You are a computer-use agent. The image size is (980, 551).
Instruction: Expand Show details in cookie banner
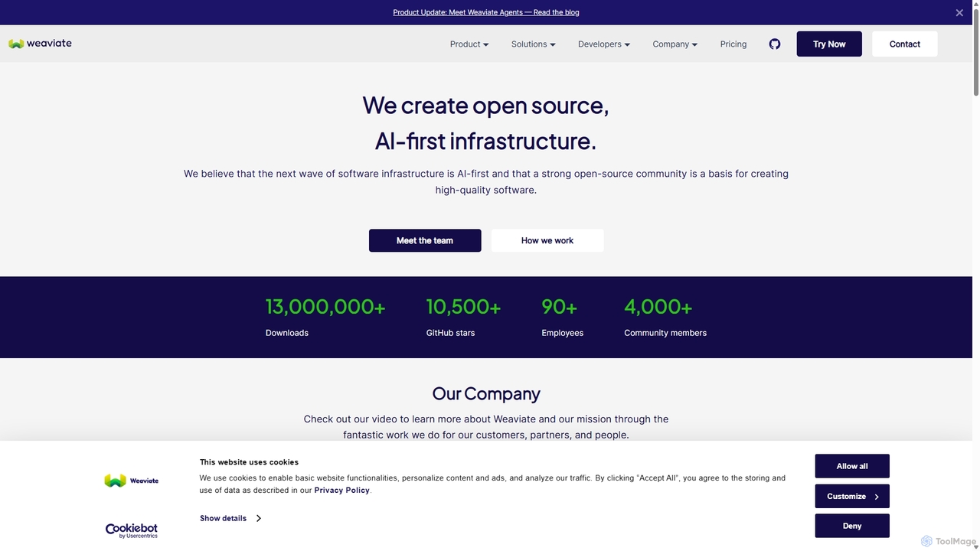coord(230,518)
